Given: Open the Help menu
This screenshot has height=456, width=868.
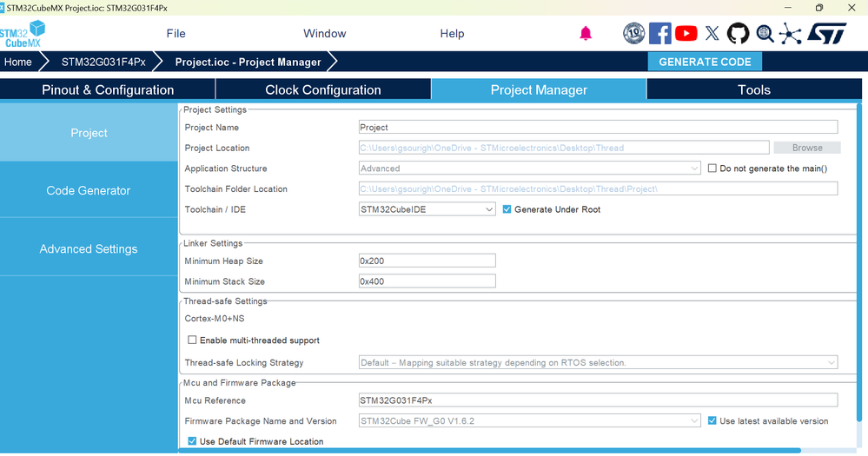Looking at the screenshot, I should (x=452, y=34).
